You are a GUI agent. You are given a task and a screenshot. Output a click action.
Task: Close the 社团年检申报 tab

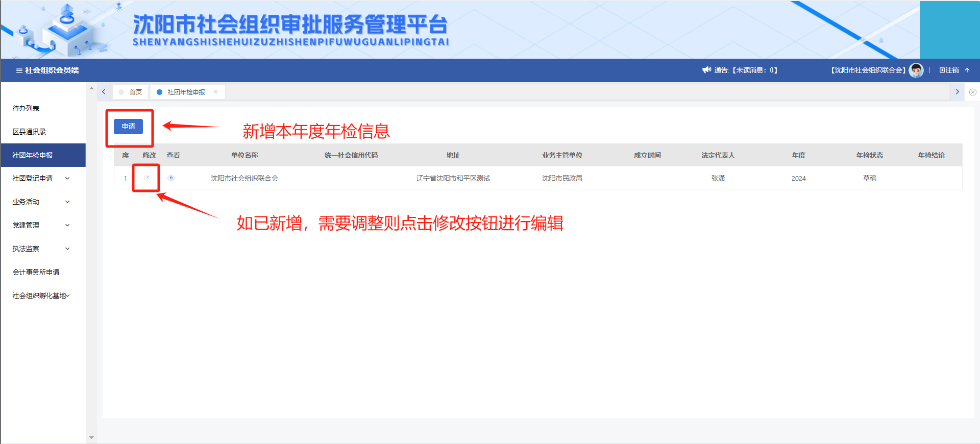216,92
